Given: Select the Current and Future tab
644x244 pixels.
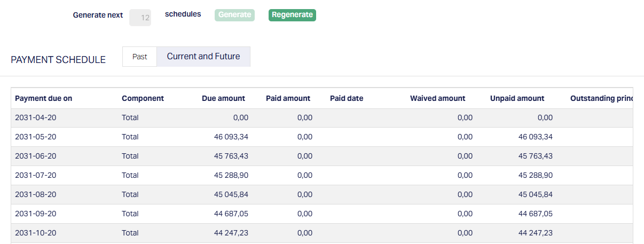Looking at the screenshot, I should click(203, 57).
